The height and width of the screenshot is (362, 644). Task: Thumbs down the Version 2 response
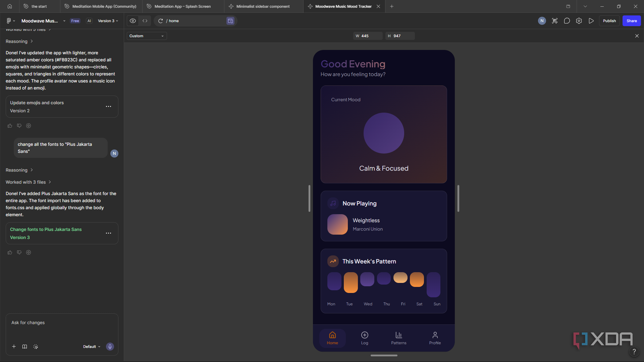click(x=19, y=126)
